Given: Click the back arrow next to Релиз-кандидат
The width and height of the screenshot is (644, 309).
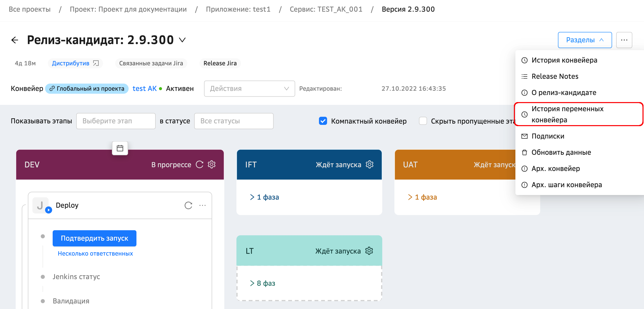Looking at the screenshot, I should pos(15,40).
